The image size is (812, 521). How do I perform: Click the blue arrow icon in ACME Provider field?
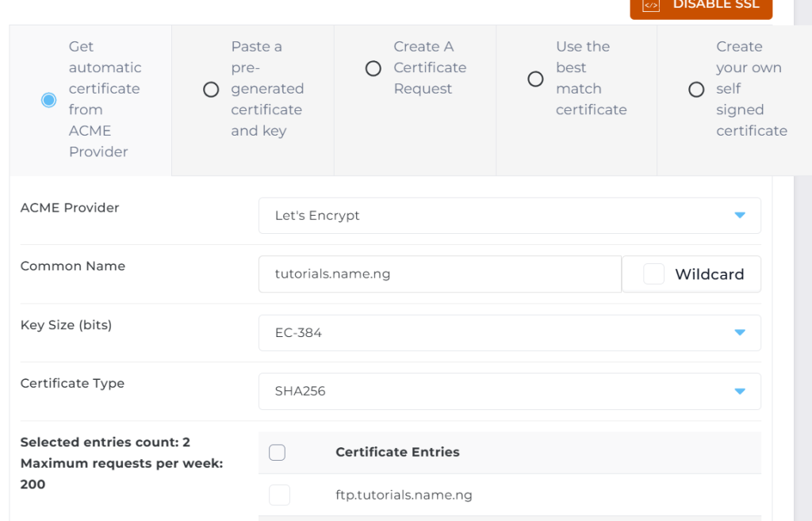click(740, 216)
